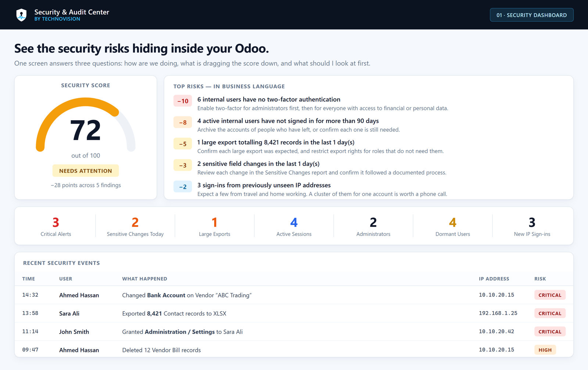Click the CRITICAL badge on the 11:14 row
This screenshot has height=370, width=588.
[550, 331]
